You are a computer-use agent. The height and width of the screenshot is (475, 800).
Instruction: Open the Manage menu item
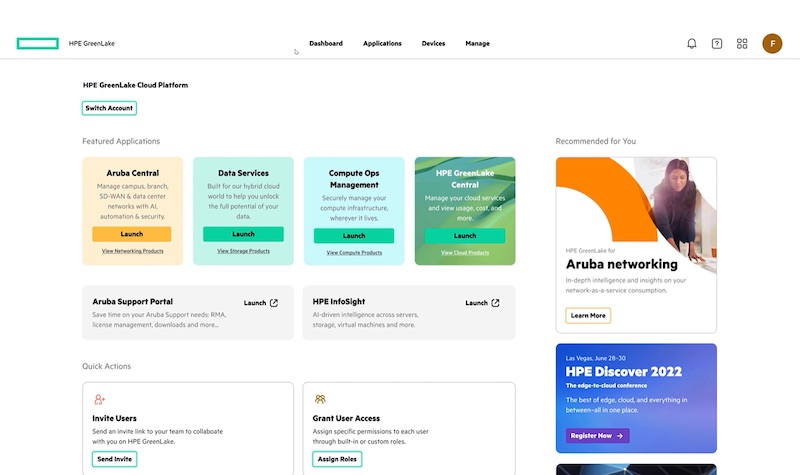(477, 43)
